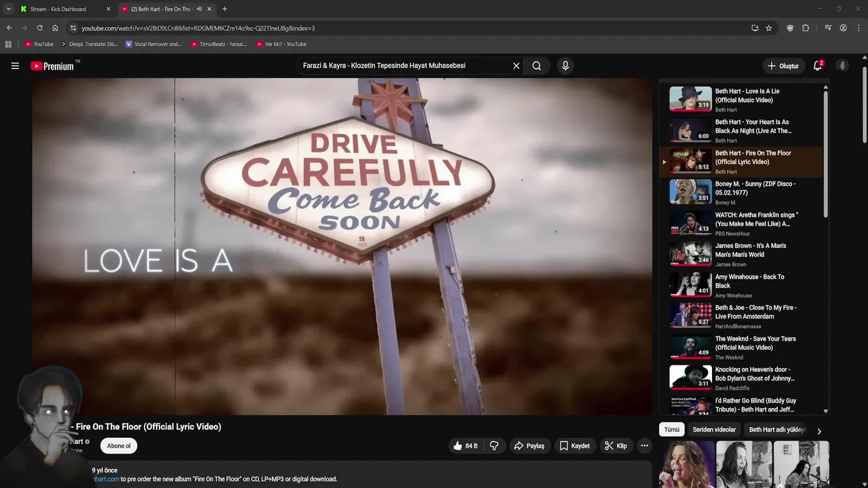Reload the current page
The height and width of the screenshot is (488, 868).
pyautogui.click(x=39, y=28)
